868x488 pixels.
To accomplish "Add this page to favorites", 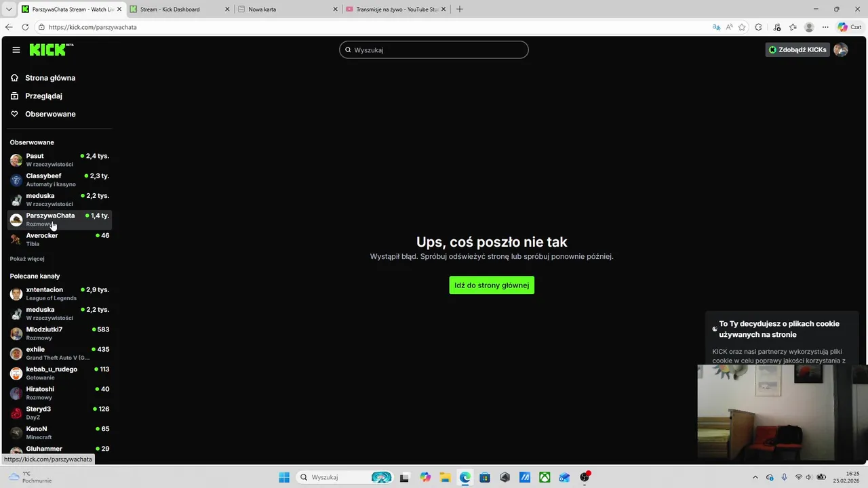I will [743, 27].
